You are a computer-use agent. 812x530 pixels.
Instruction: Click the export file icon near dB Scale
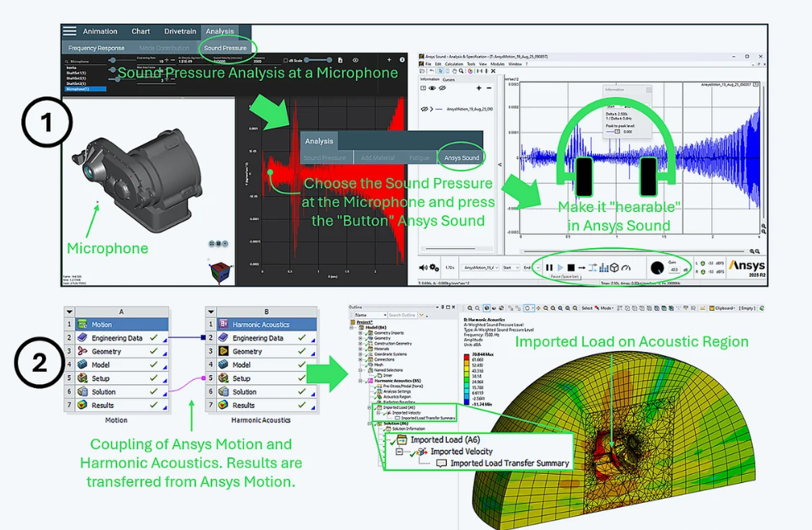[340, 60]
